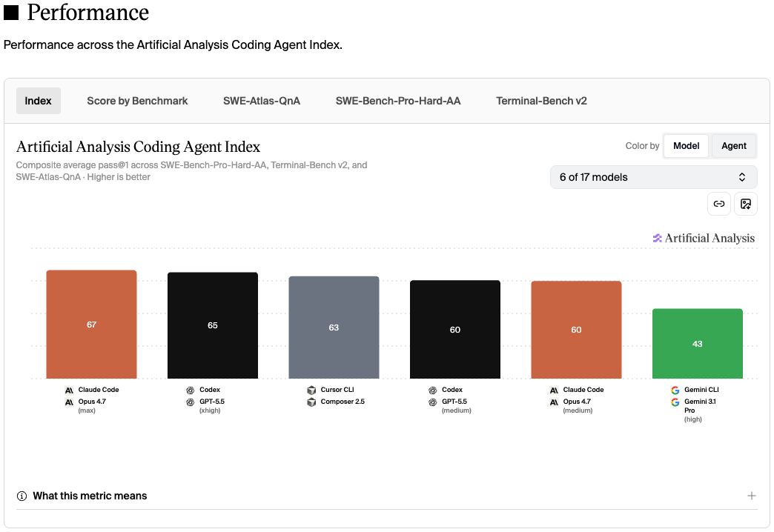Select the Index tab

[x=38, y=101]
